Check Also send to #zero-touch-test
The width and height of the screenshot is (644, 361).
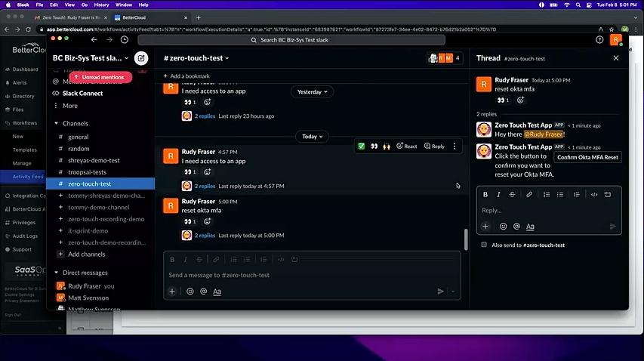tap(484, 245)
